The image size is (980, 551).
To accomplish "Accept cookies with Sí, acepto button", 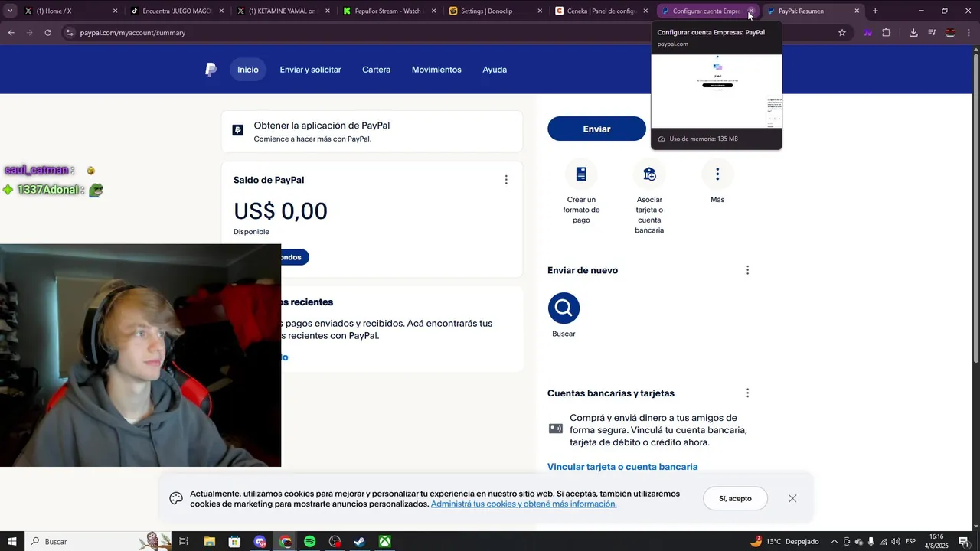I will click(735, 498).
